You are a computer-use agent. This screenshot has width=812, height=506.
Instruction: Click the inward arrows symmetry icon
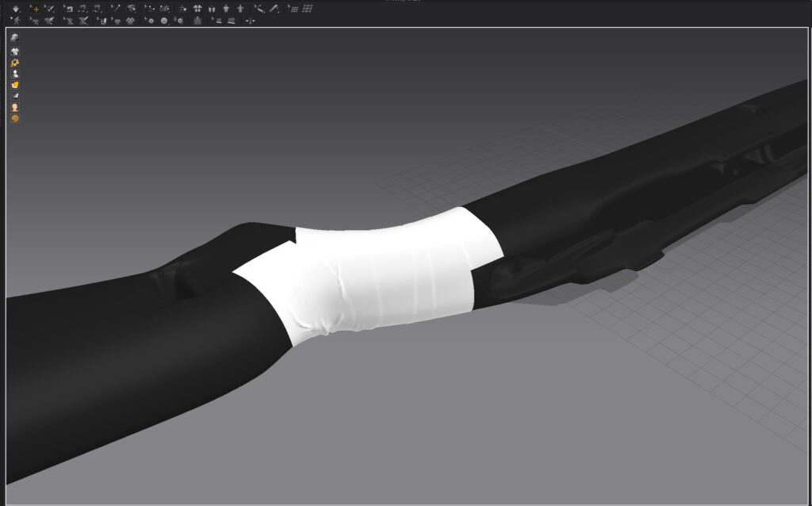(250, 21)
